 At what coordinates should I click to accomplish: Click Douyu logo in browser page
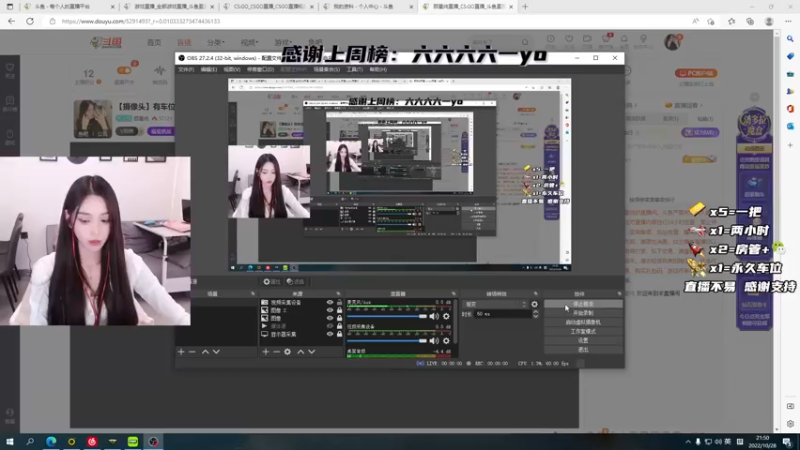106,42
